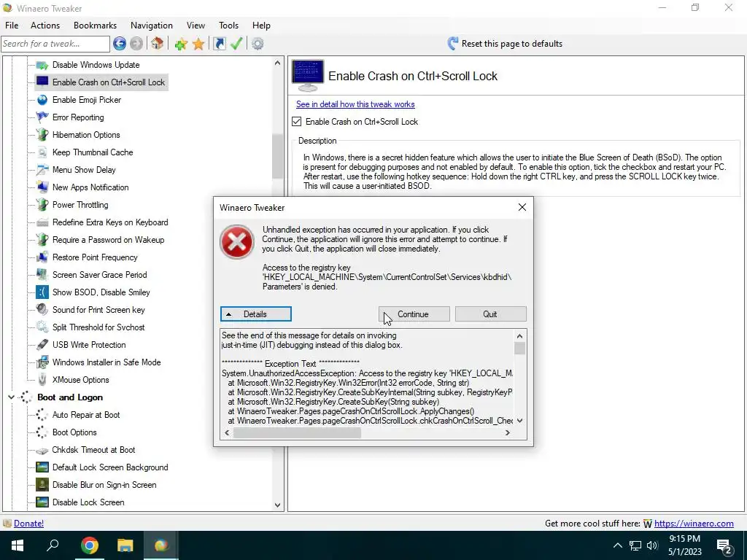Go to the Home page icon
Image resolution: width=747 pixels, height=560 pixels.
[x=158, y=44]
